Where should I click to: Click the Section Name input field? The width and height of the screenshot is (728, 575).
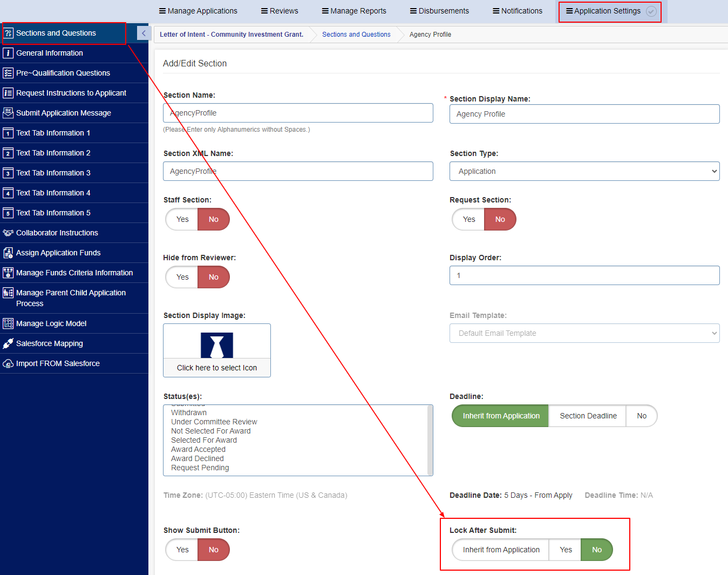pyautogui.click(x=298, y=113)
